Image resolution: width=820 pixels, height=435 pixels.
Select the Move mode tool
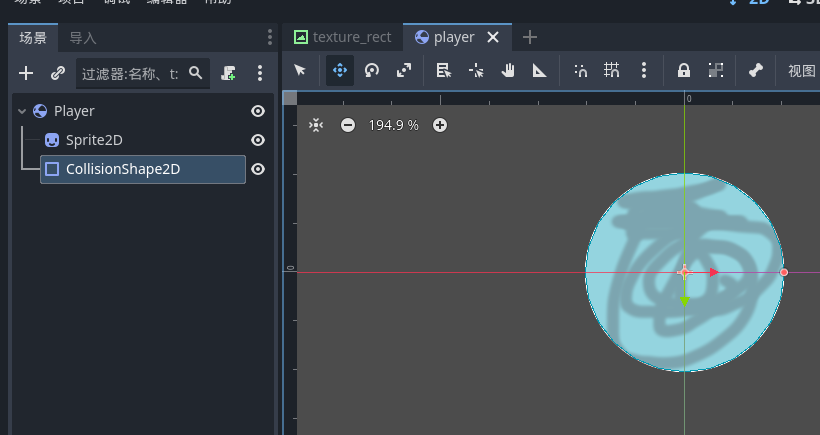coord(339,70)
